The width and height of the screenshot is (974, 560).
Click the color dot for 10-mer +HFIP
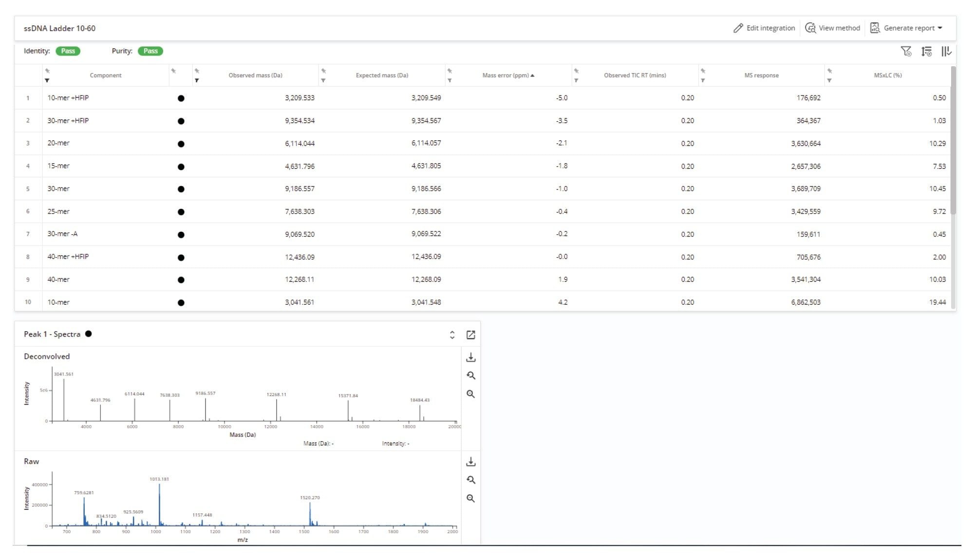click(x=181, y=98)
